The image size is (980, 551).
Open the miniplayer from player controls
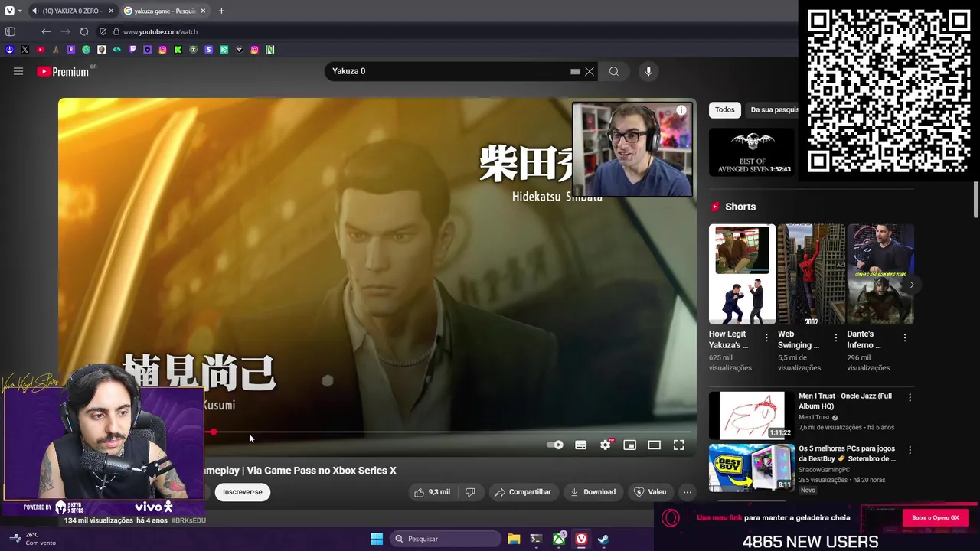coord(630,445)
